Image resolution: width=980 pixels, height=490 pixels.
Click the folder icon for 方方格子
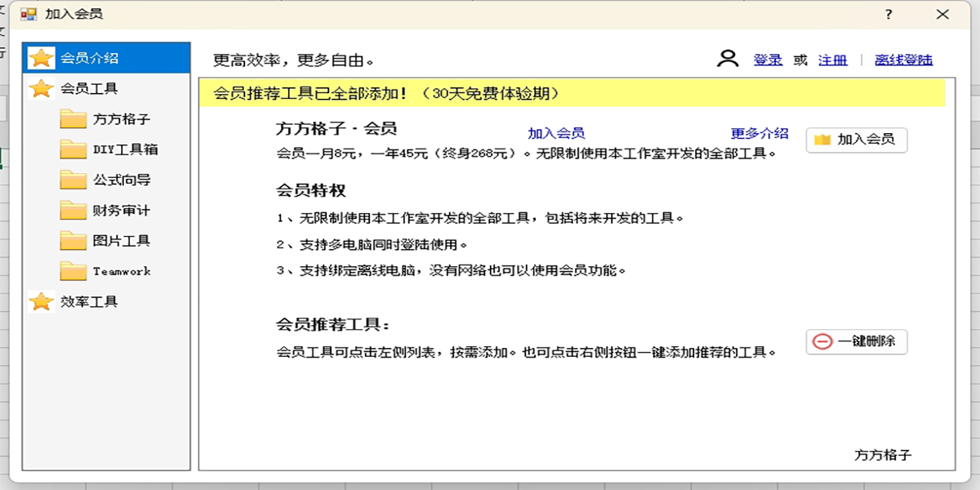[x=73, y=119]
